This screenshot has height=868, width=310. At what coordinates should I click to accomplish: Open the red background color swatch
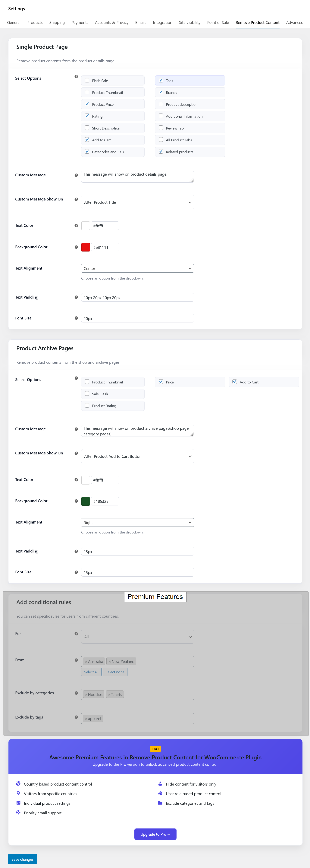click(86, 247)
